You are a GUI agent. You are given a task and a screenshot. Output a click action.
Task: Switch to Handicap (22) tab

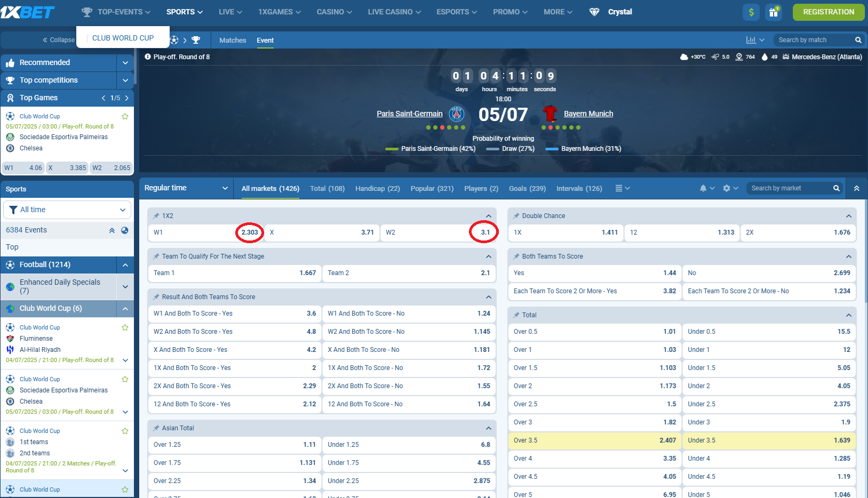(x=378, y=188)
